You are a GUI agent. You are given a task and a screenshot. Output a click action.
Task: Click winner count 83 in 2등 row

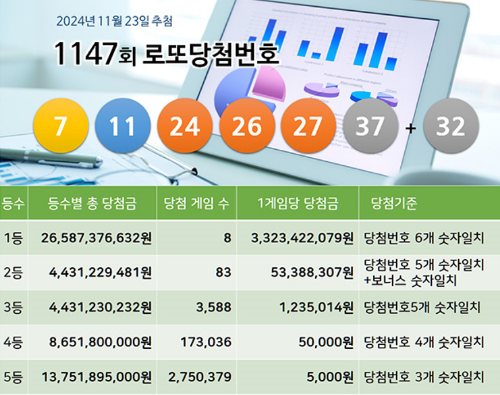click(x=223, y=272)
